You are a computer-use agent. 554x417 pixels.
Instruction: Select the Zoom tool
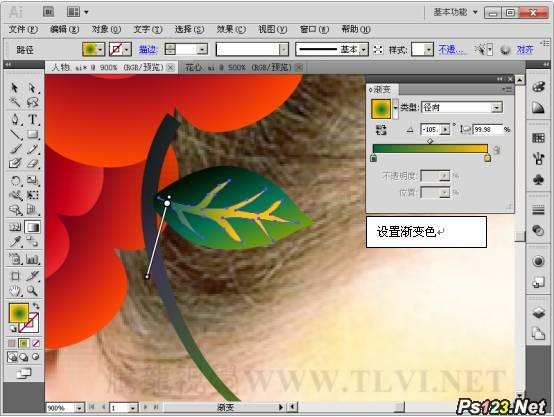pos(33,291)
